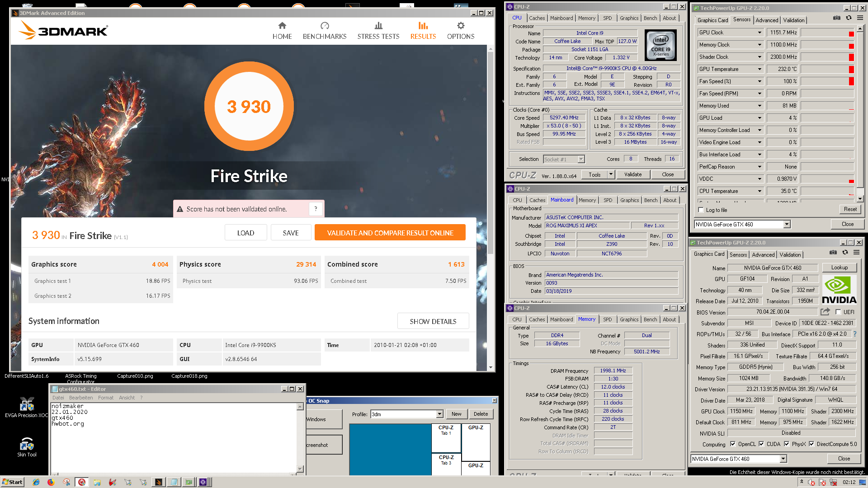The image size is (868, 488).
Task: Click SHOW DETAILS for System information
Action: [433, 321]
